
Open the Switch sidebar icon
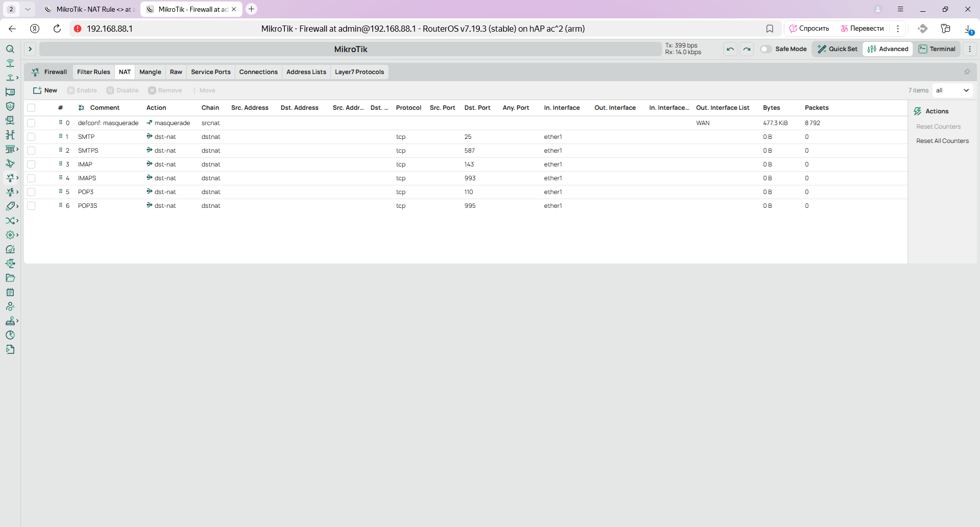(11, 149)
